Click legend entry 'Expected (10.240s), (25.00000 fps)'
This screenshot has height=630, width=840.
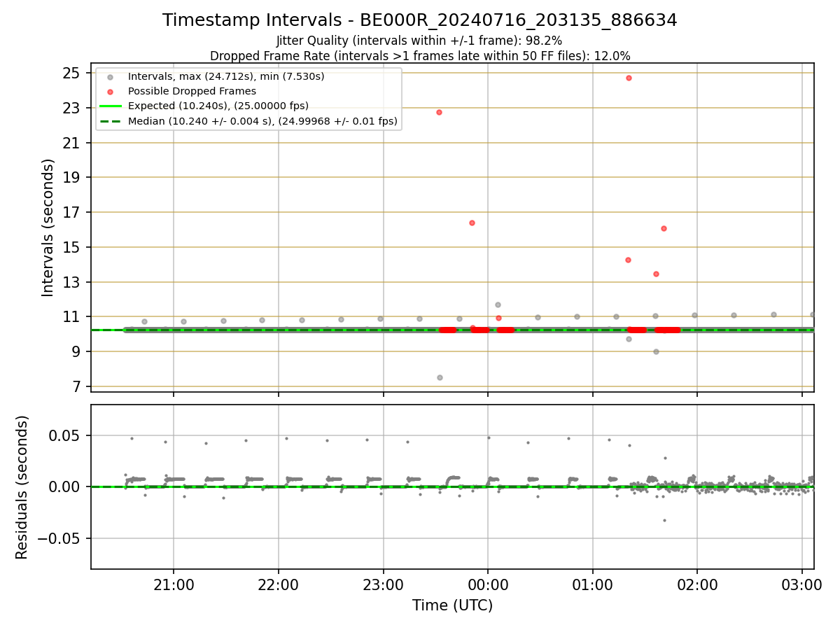[x=218, y=106]
